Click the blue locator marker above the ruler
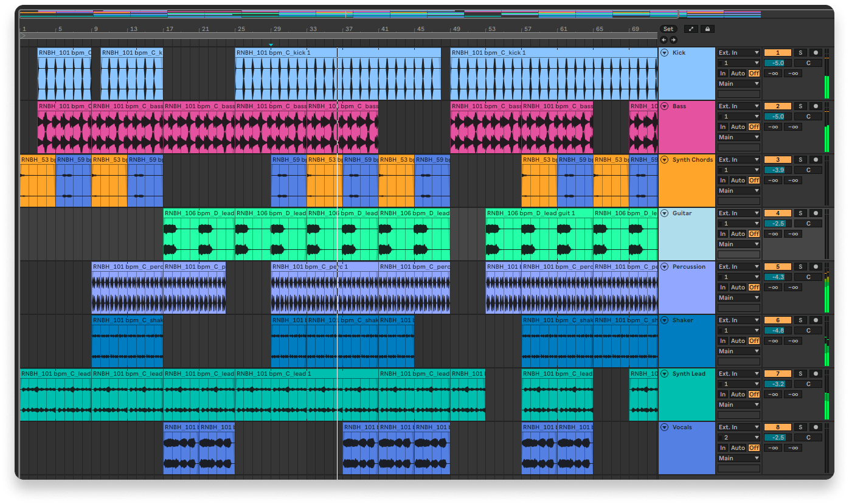This screenshot has height=504, width=849. tap(271, 44)
